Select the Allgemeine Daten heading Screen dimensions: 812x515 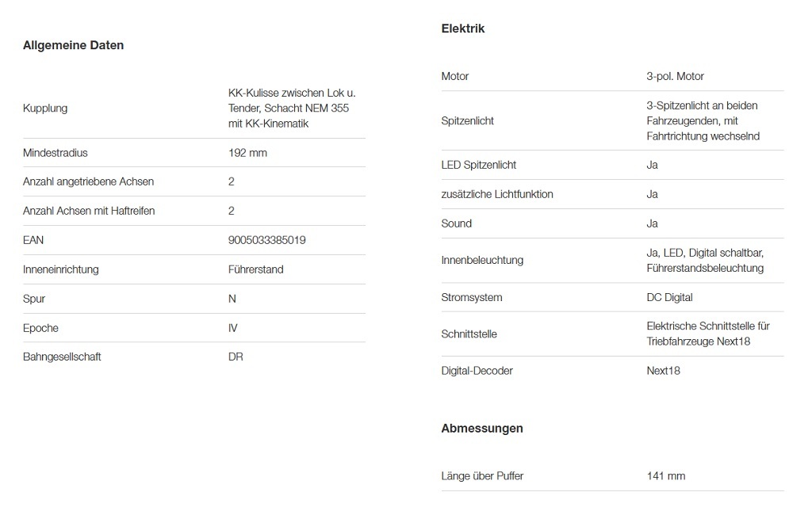(x=73, y=45)
